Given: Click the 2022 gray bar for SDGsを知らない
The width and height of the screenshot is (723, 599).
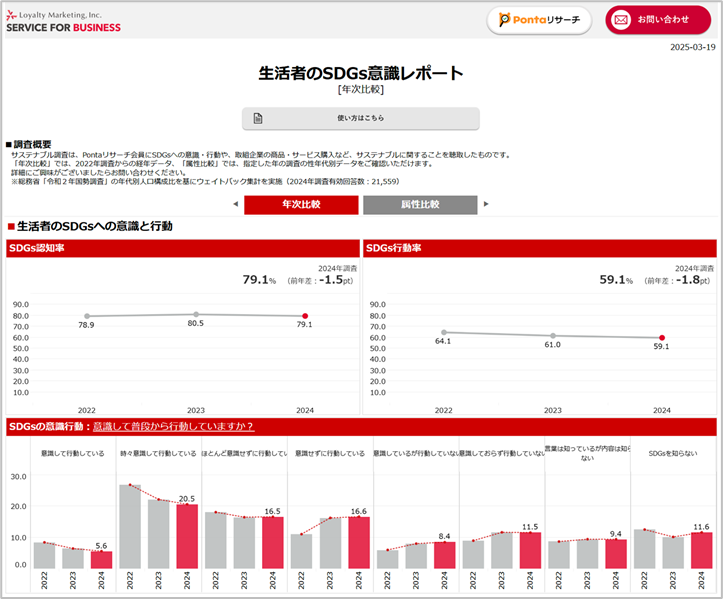Looking at the screenshot, I should [645, 549].
